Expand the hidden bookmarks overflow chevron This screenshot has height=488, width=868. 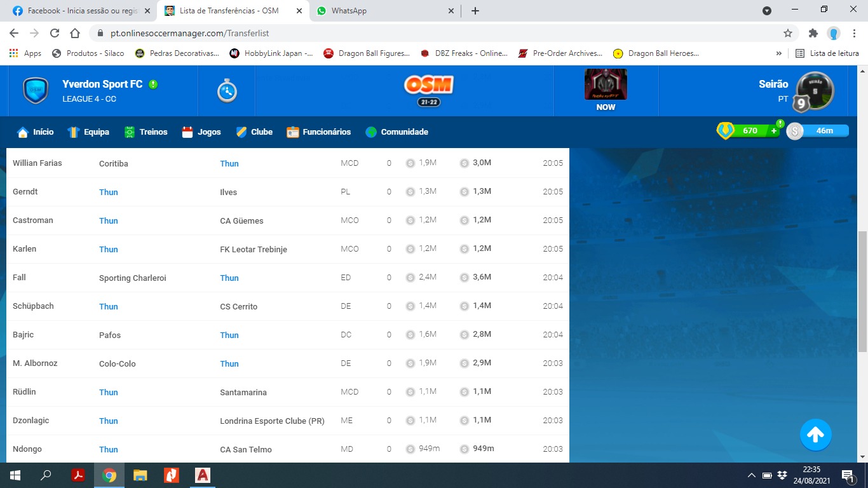(x=779, y=53)
